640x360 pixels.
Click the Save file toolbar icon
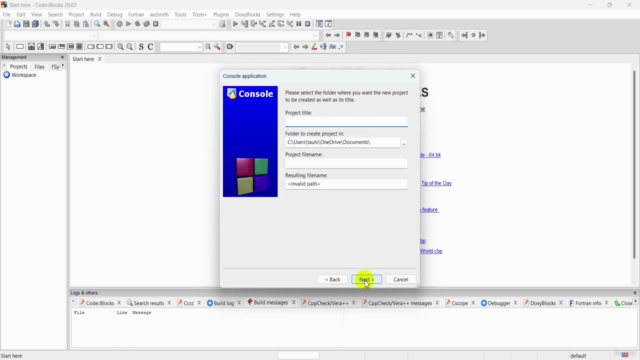click(x=26, y=24)
